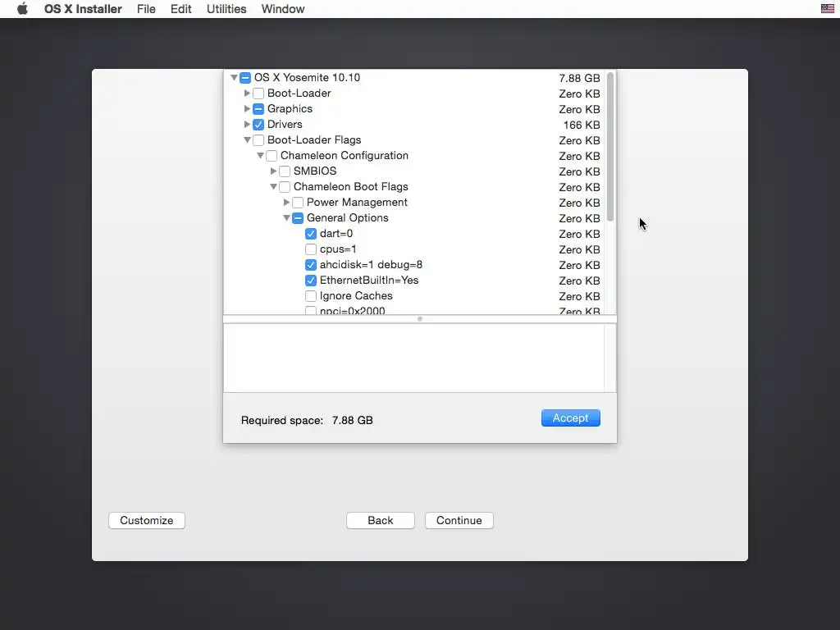Screen dimensions: 840x630
Task: Uncheck the Drivers checkbox
Action: coord(258,125)
